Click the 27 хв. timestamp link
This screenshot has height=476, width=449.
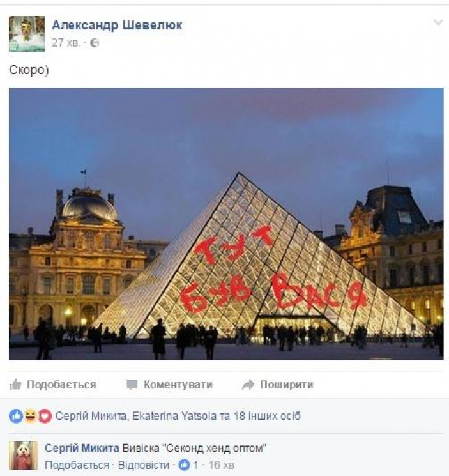(x=66, y=43)
